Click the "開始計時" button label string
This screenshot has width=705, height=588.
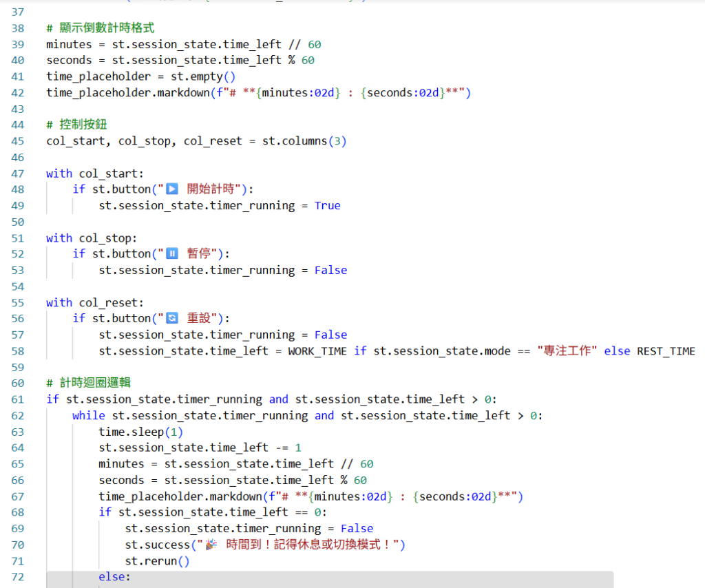pyautogui.click(x=211, y=189)
